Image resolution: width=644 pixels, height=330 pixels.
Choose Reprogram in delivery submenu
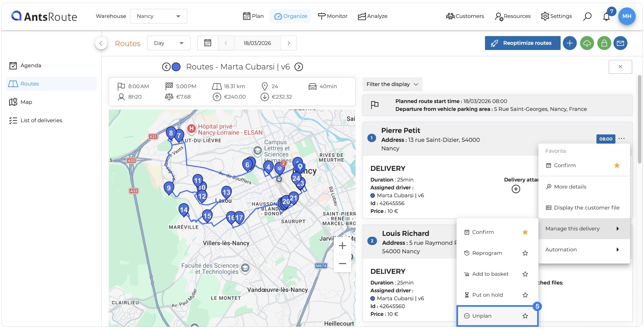(x=487, y=253)
